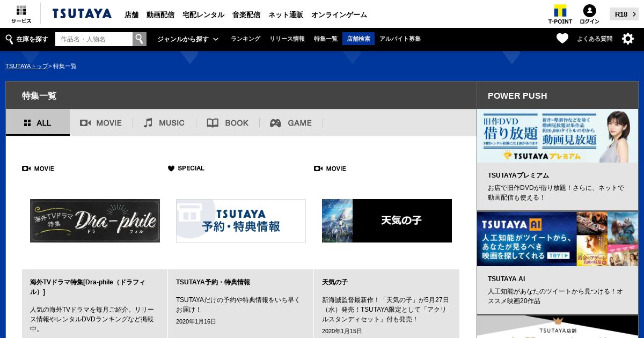This screenshot has height=338, width=644.
Task: Click TSUTAYA AI title text
Action: point(507,279)
